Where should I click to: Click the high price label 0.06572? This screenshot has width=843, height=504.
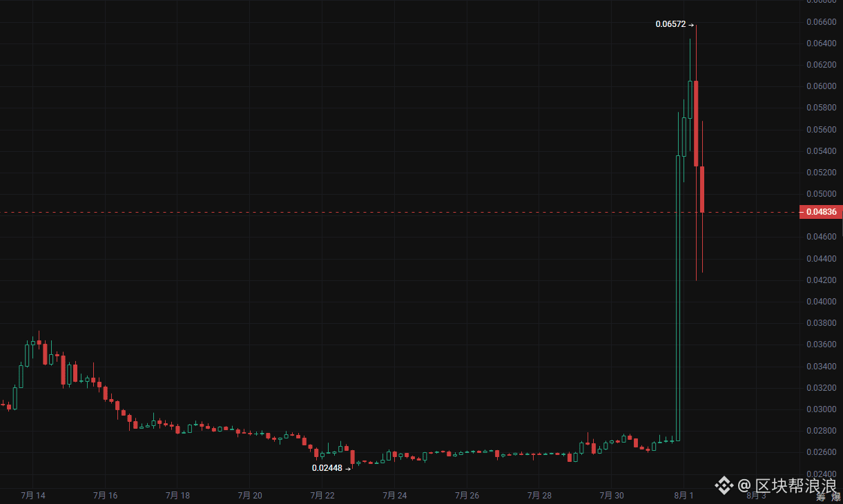(670, 24)
